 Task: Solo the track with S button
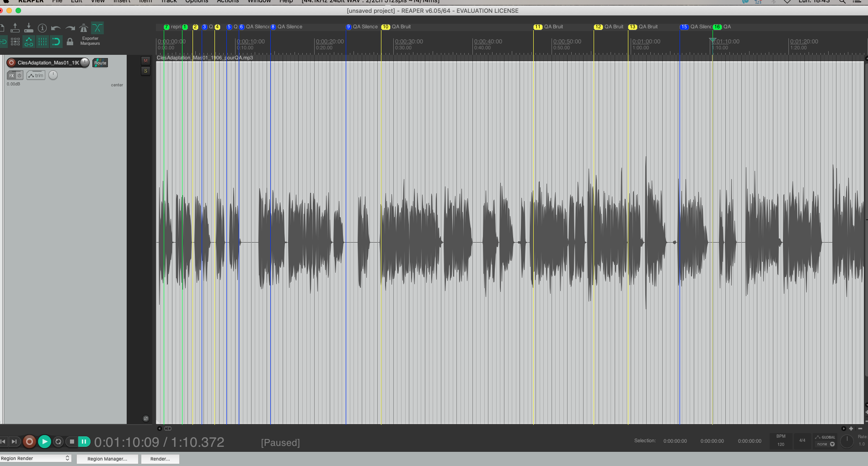[145, 71]
